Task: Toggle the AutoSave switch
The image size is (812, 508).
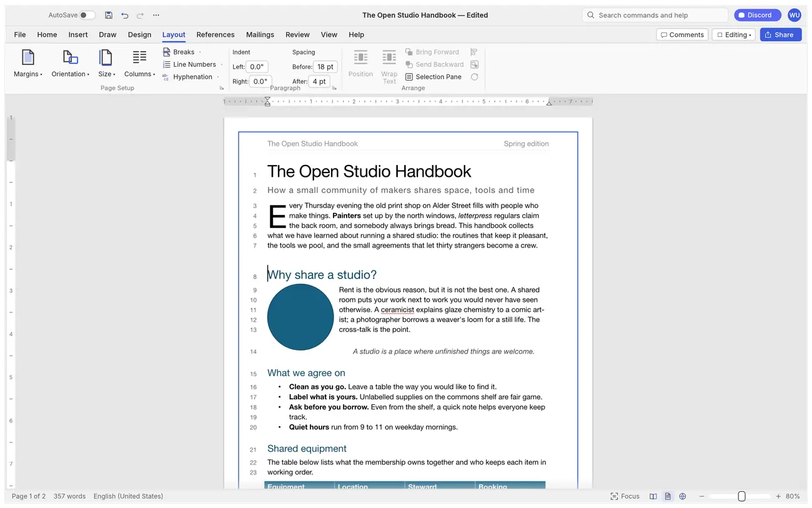Action: pyautogui.click(x=87, y=15)
